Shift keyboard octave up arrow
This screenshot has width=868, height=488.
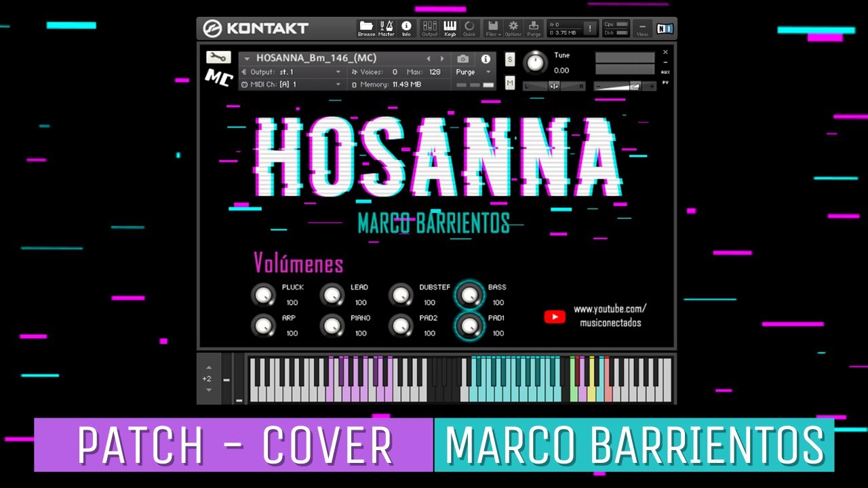pos(208,367)
